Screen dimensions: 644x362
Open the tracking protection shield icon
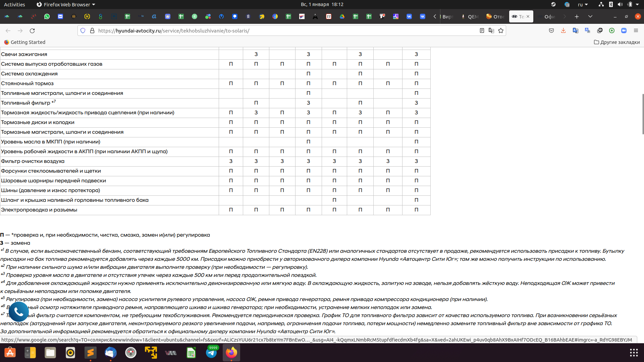click(x=83, y=31)
